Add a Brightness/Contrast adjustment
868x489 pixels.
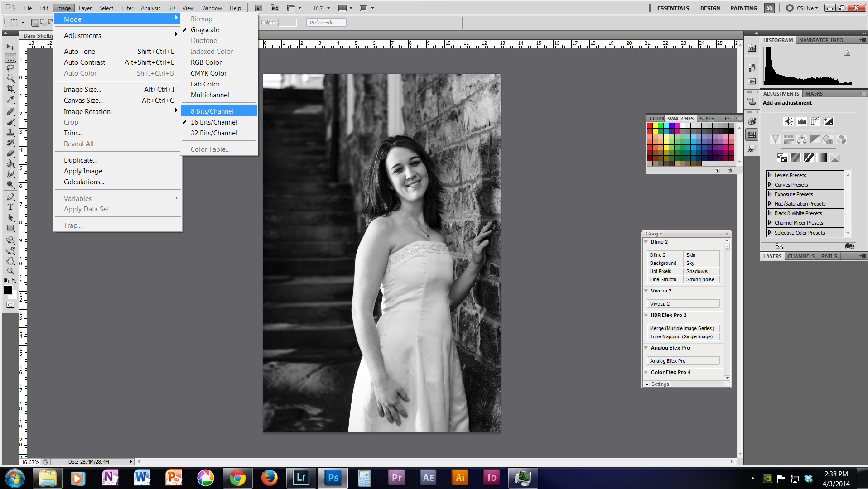[x=788, y=121]
